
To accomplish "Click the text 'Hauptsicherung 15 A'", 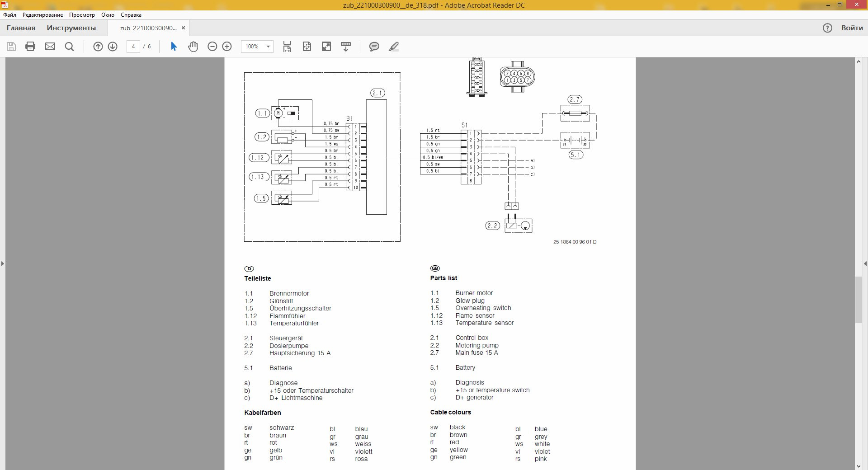I will [x=300, y=353].
